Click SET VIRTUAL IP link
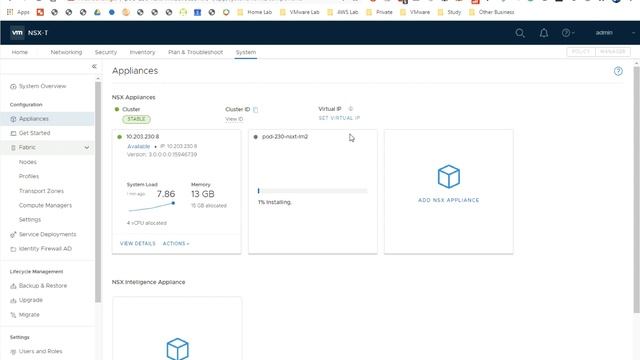 coord(339,118)
